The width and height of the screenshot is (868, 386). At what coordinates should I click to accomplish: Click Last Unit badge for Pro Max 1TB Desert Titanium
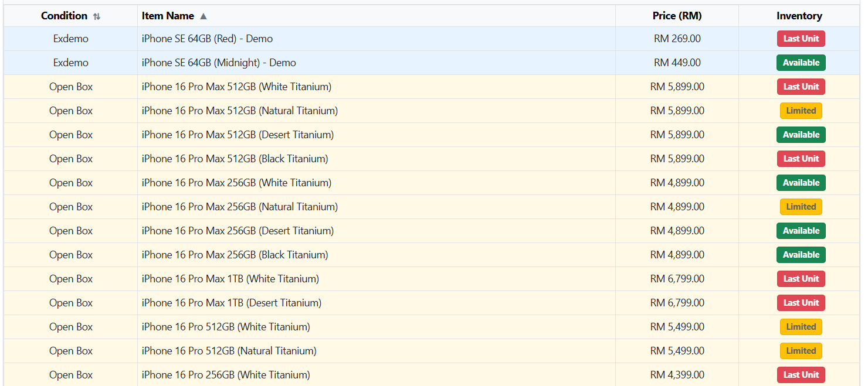801,303
